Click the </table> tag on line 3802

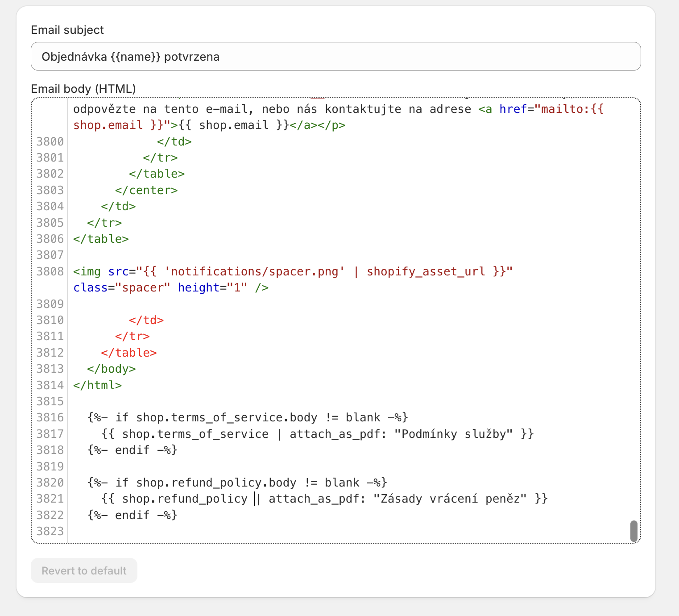(157, 174)
